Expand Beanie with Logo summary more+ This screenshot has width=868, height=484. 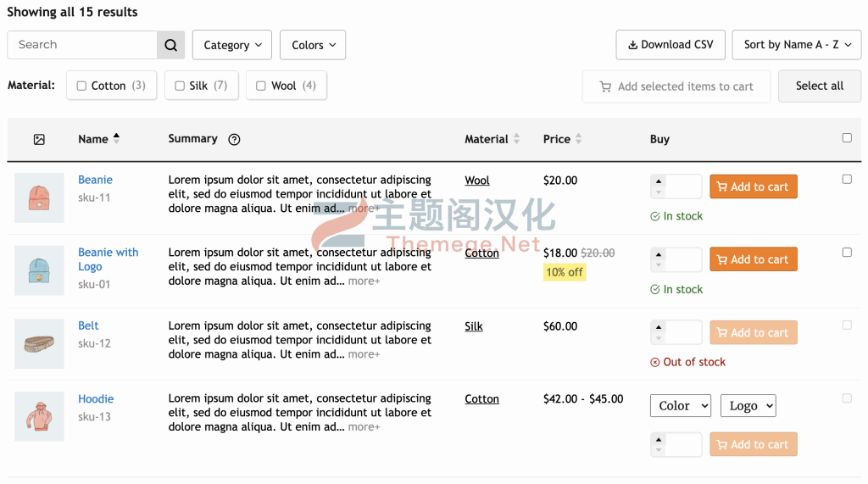pos(364,281)
